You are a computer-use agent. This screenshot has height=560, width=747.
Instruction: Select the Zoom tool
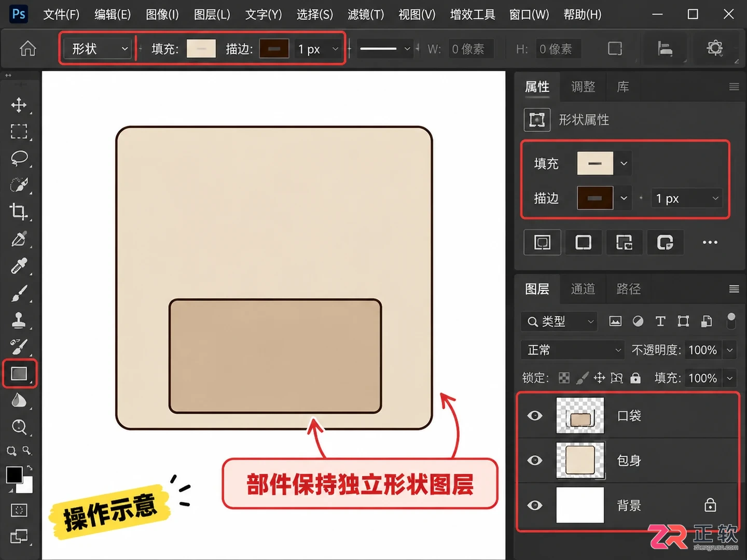[x=19, y=427]
